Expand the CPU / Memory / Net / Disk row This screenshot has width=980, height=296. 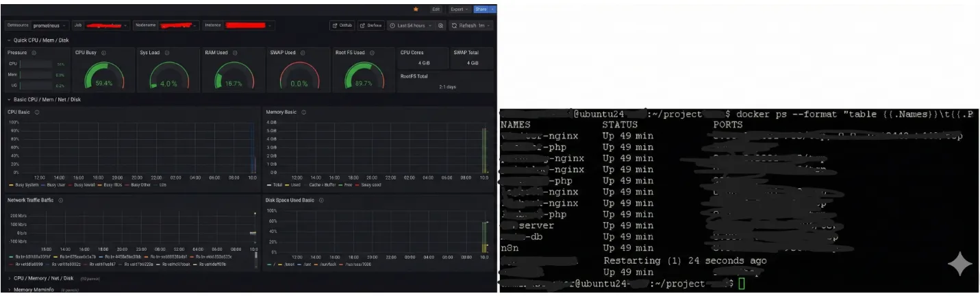[40, 278]
